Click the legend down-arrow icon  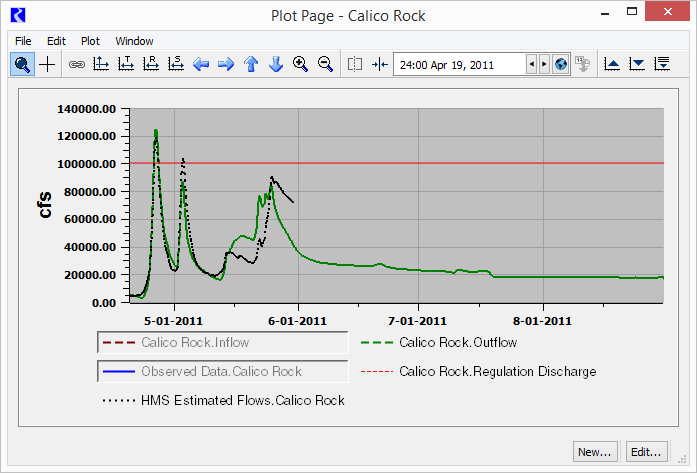637,64
